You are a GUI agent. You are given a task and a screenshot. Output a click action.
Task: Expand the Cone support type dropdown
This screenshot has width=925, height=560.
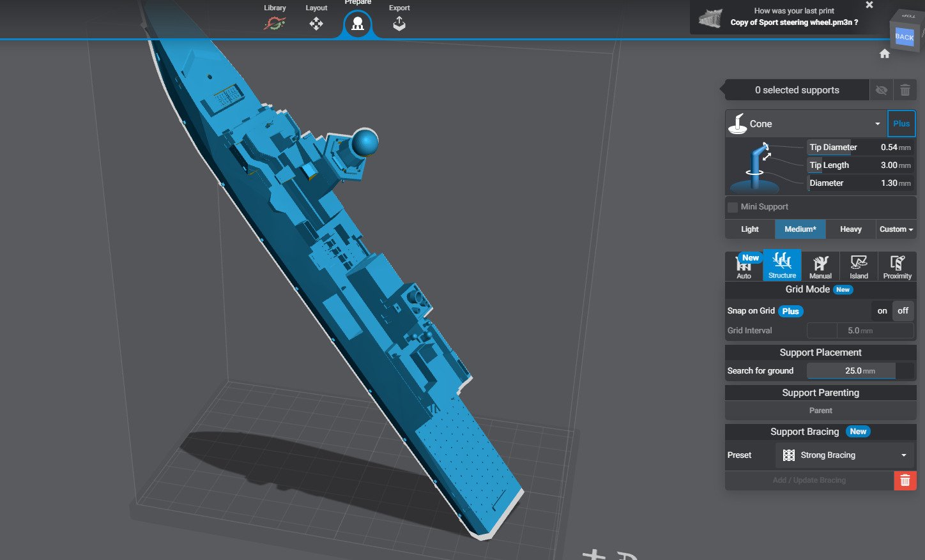click(877, 124)
